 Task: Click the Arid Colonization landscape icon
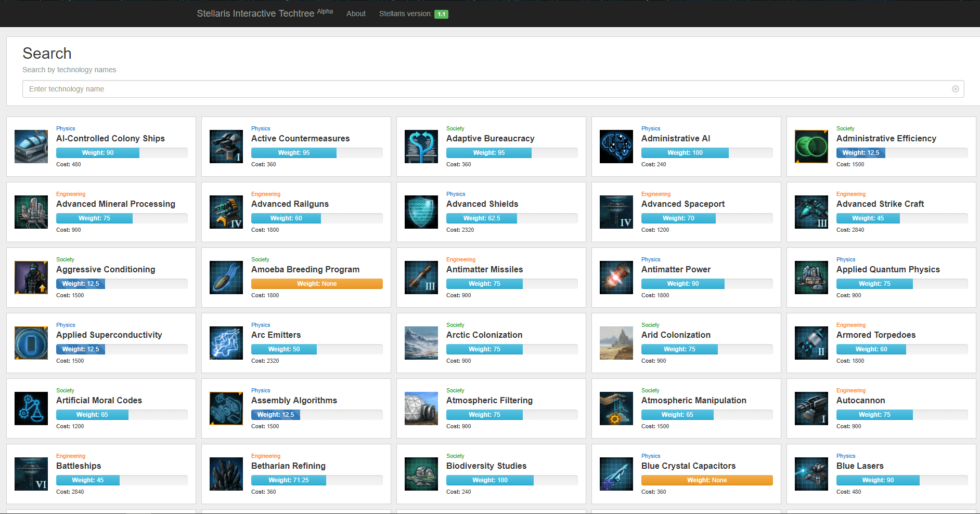(x=616, y=343)
